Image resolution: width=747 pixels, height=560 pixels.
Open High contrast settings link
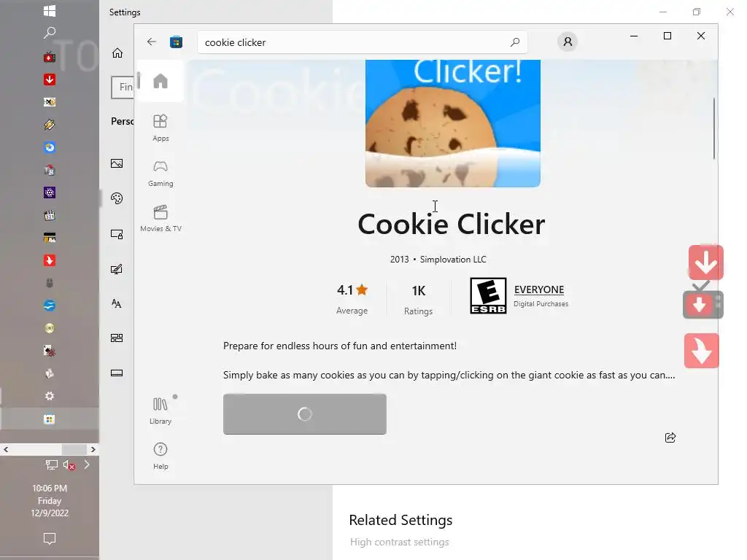[x=399, y=542]
